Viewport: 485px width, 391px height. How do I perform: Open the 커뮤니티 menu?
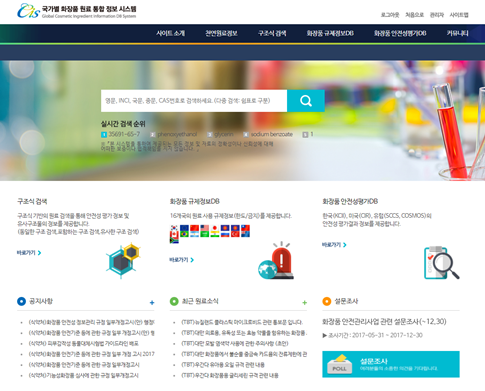click(458, 33)
